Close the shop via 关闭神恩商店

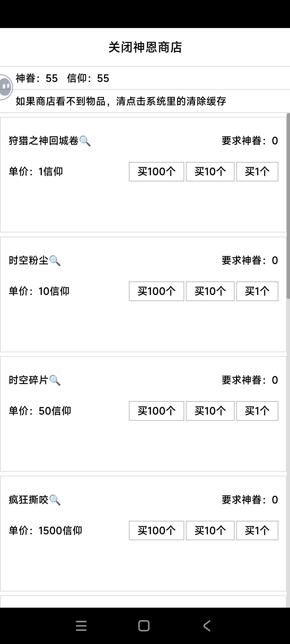pos(145,47)
